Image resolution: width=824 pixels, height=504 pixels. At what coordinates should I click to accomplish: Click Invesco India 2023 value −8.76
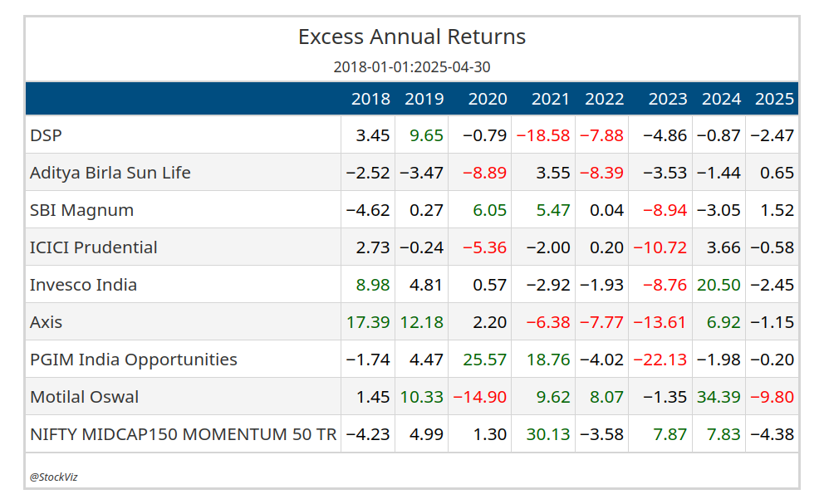[665, 285]
